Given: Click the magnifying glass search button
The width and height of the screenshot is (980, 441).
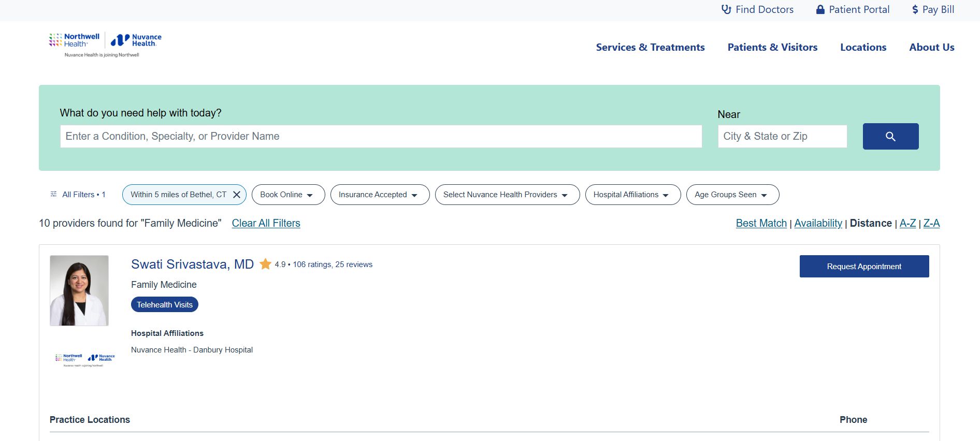Looking at the screenshot, I should 890,136.
